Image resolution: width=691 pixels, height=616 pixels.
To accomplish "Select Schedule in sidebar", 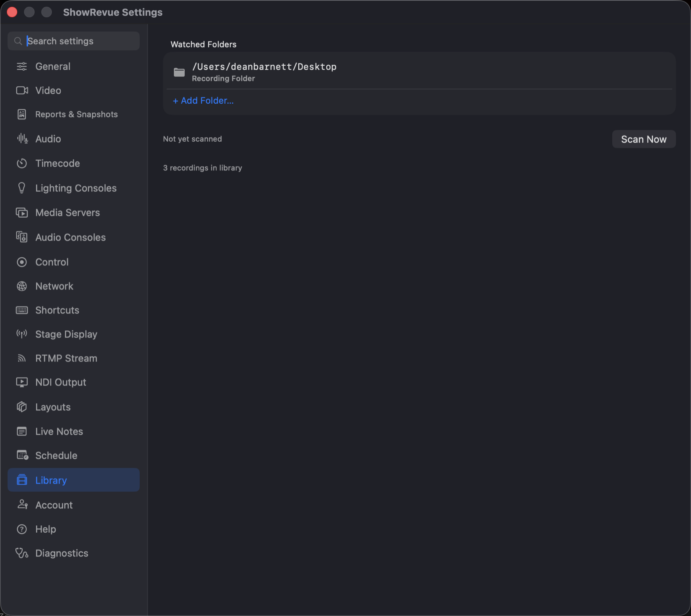I will 73,455.
